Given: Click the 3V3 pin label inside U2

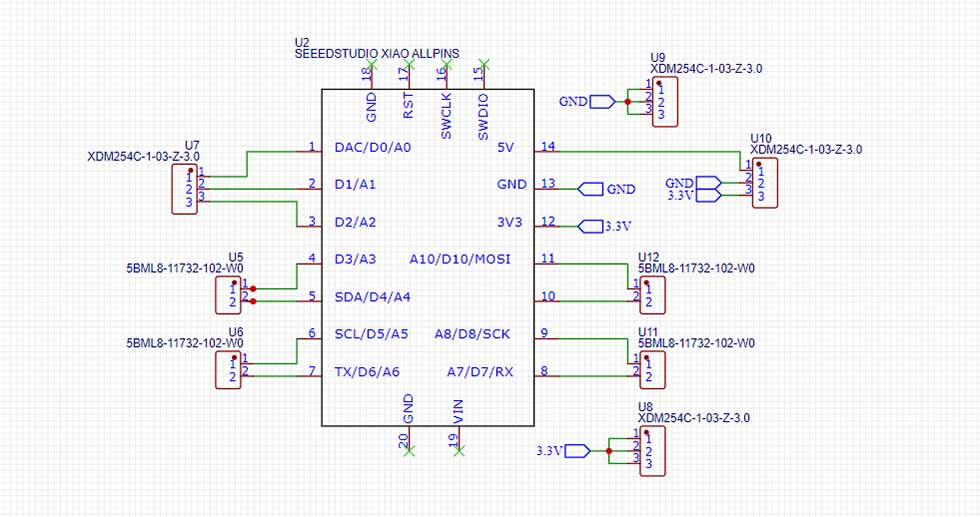Looking at the screenshot, I should coord(509,222).
